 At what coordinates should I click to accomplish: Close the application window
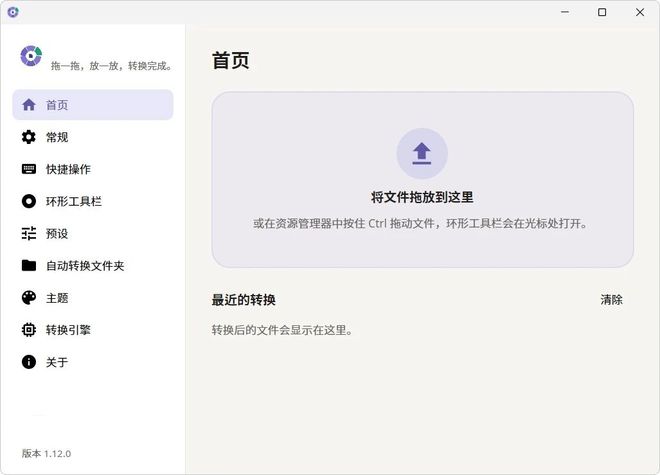pos(640,12)
